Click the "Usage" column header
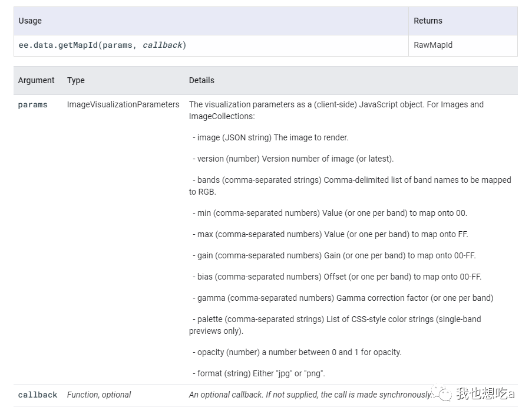The height and width of the screenshot is (417, 532). [30, 21]
